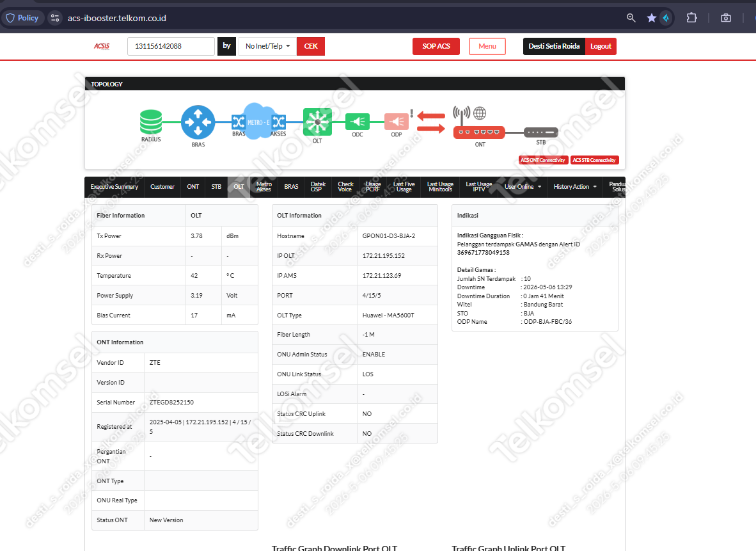
Task: Click hostname value GPON01-D3-BJA-2
Action: 389,236
